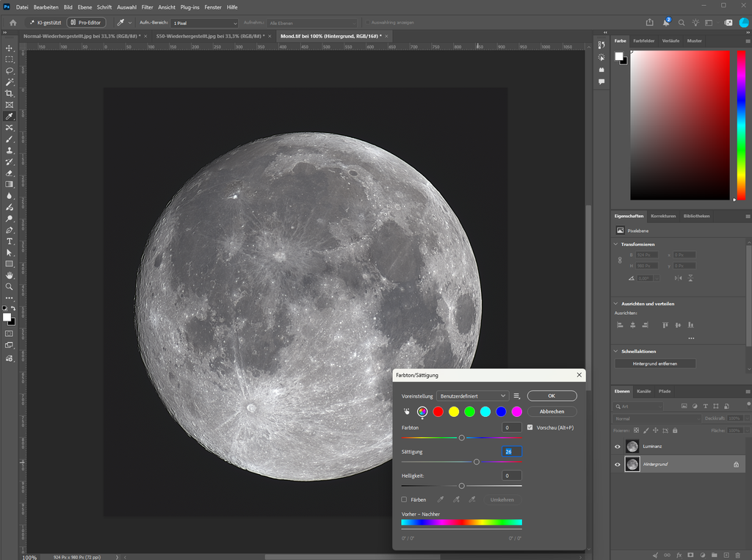The width and height of the screenshot is (752, 560).
Task: Open the Filter menu
Action: coord(147,7)
